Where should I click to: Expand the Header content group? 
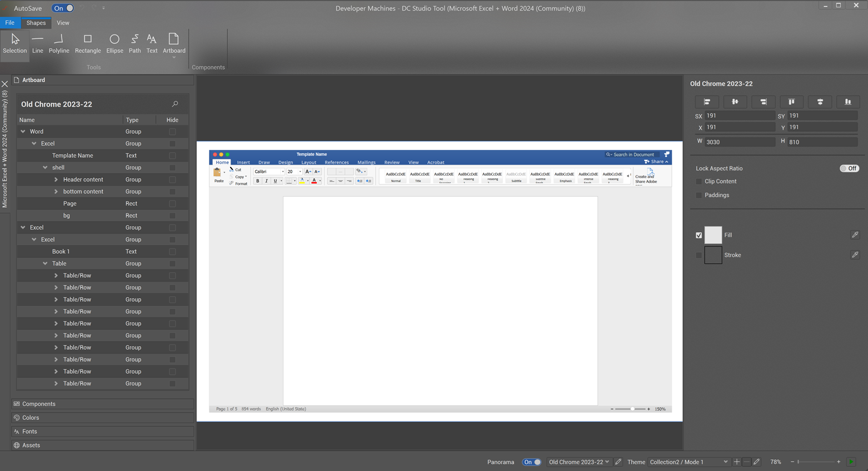click(56, 179)
